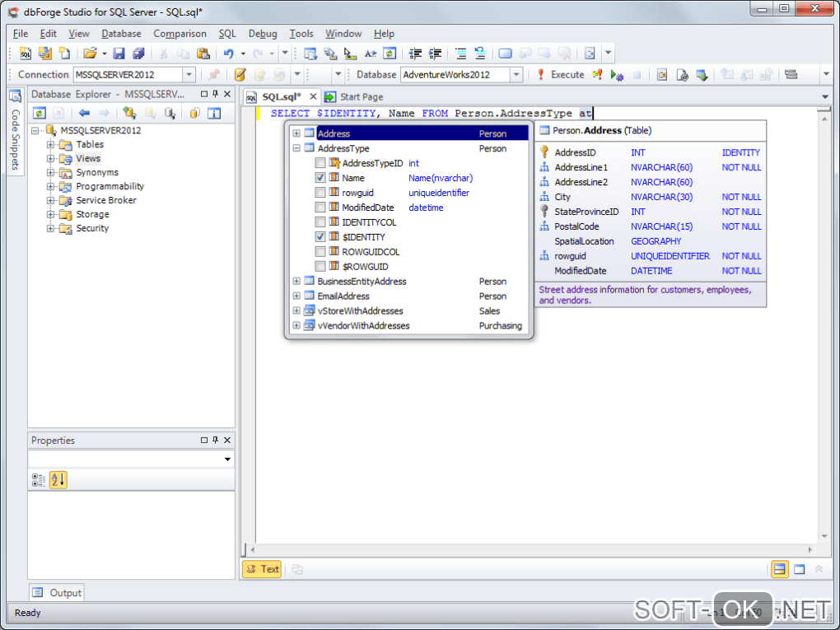Select vStoreWithAddresses in the suggestion list
Screen dimensions: 840x630
[360, 311]
